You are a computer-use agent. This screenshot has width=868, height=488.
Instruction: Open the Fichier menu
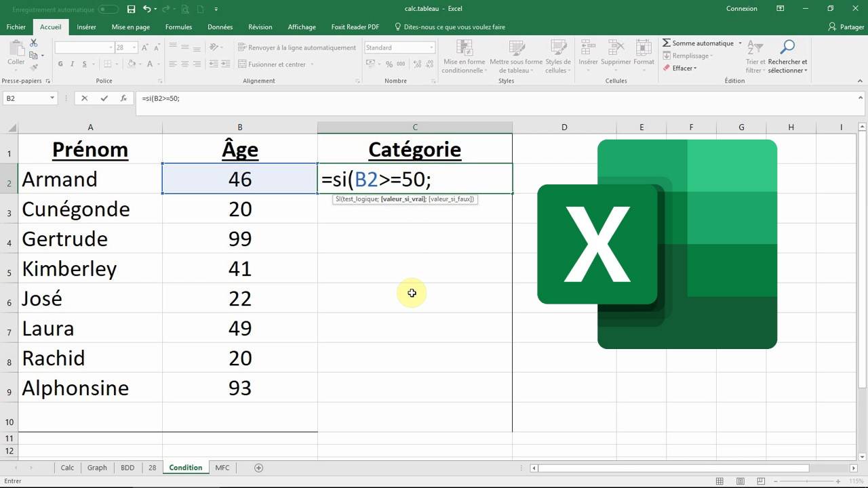pyautogui.click(x=16, y=27)
